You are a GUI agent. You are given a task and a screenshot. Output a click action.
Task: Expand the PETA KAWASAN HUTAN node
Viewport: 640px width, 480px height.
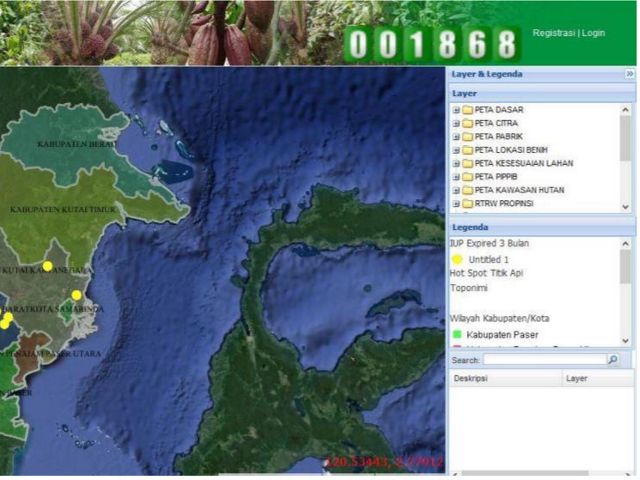[456, 190]
